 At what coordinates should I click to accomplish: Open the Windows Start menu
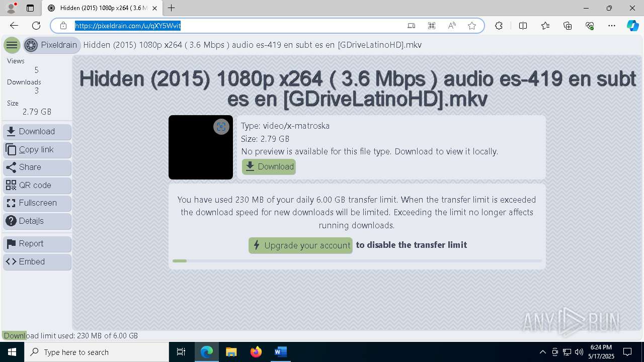point(12,352)
